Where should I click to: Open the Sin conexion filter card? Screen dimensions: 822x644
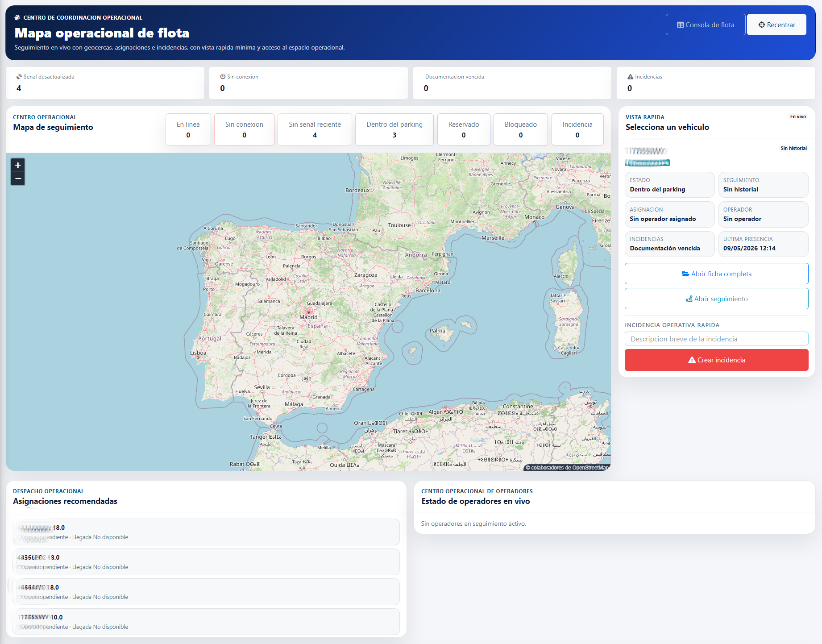(x=244, y=129)
